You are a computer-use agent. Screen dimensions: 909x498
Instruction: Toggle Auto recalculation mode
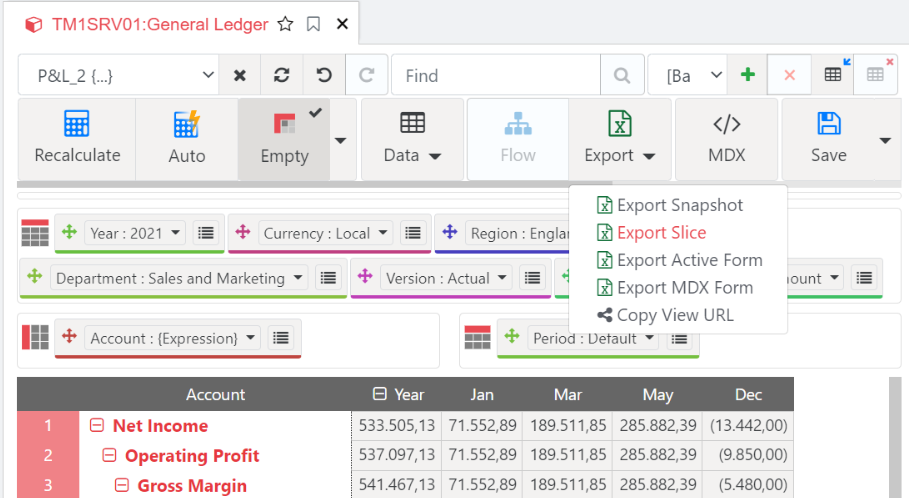pos(187,139)
